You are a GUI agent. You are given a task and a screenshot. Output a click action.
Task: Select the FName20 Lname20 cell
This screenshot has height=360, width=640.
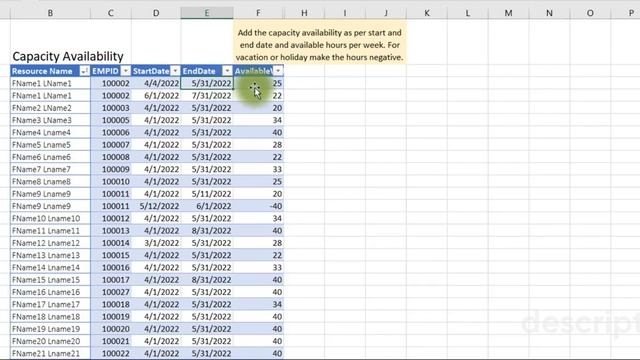[50, 341]
